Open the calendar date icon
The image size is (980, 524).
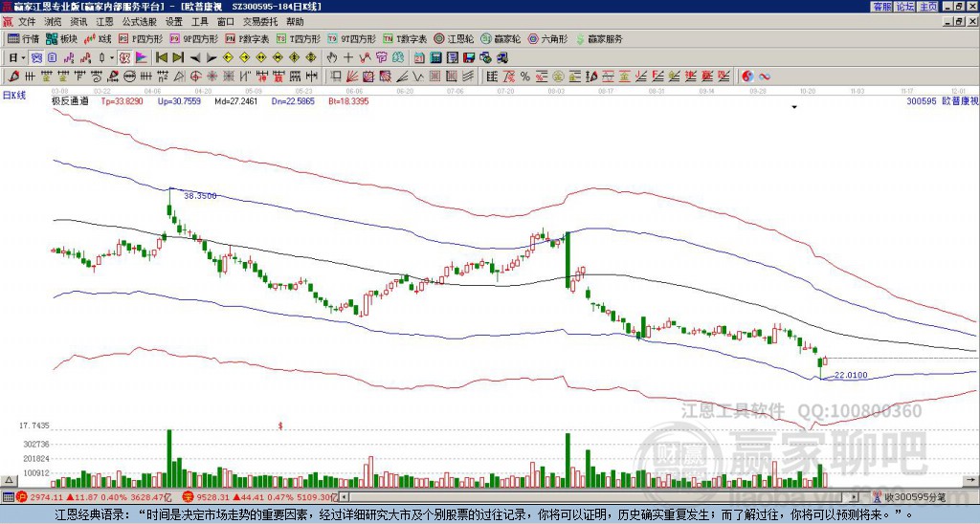[419, 58]
